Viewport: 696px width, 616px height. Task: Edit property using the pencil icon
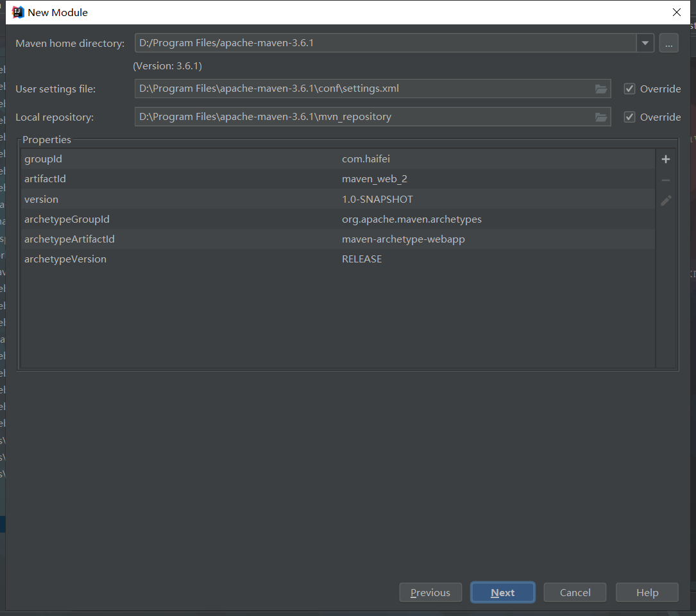pos(666,200)
